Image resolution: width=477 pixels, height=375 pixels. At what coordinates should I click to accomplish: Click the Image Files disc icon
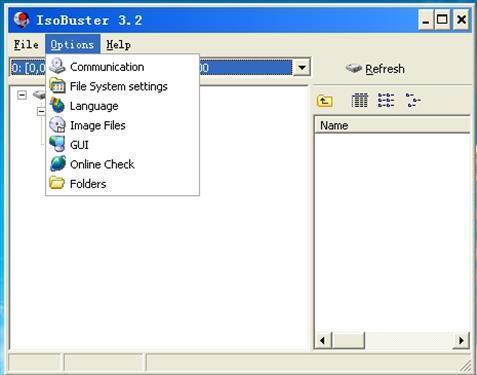point(57,125)
